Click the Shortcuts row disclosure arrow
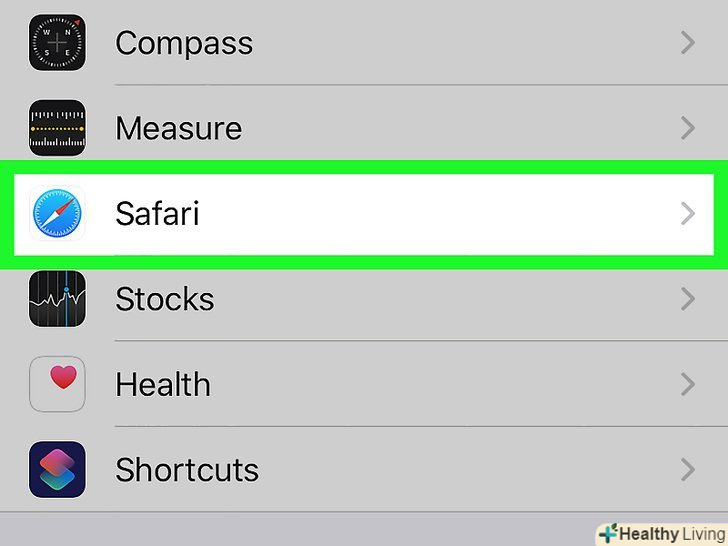This screenshot has width=728, height=546. tap(687, 469)
